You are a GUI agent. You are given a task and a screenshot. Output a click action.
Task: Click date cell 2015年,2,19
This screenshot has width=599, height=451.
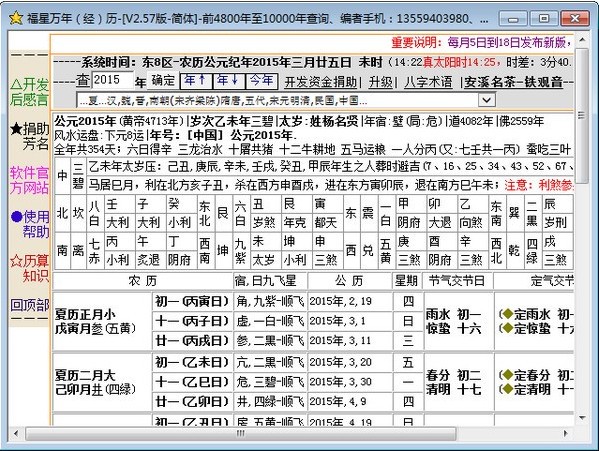click(x=350, y=301)
